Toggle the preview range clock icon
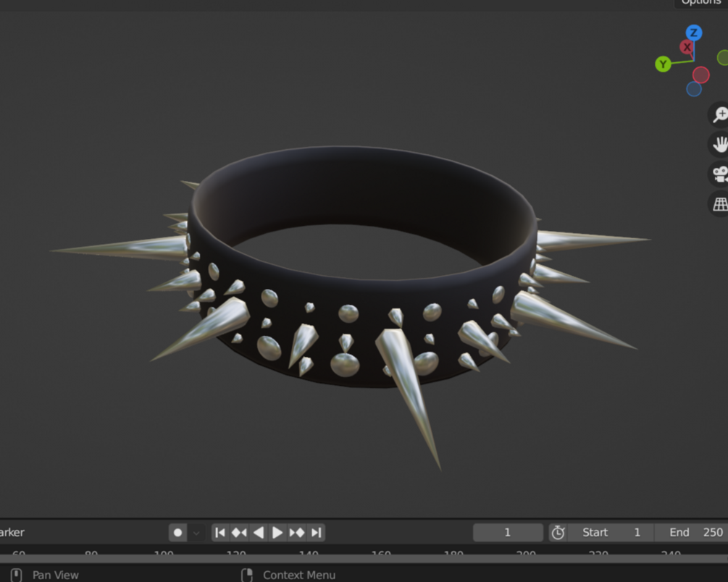The width and height of the screenshot is (728, 582). point(558,532)
